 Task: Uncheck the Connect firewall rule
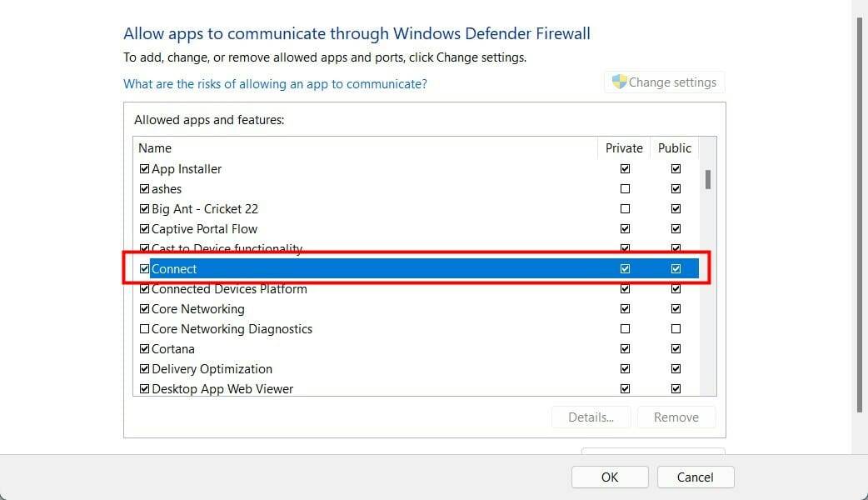click(144, 268)
